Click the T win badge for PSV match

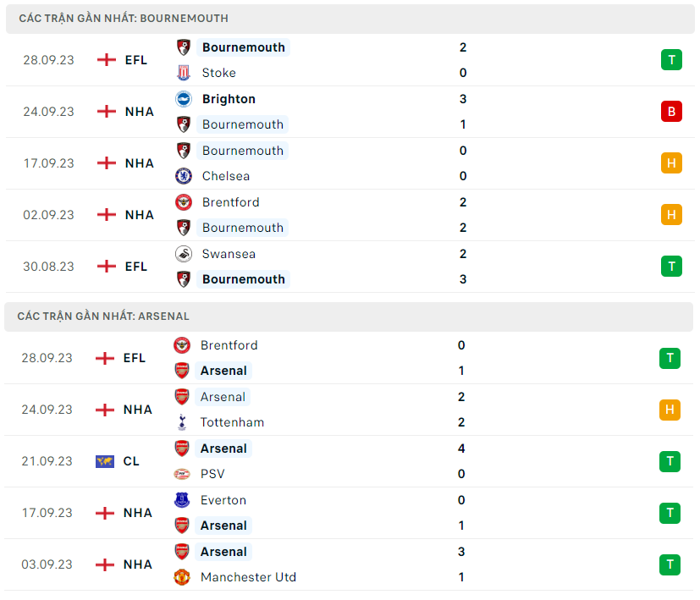[670, 461]
